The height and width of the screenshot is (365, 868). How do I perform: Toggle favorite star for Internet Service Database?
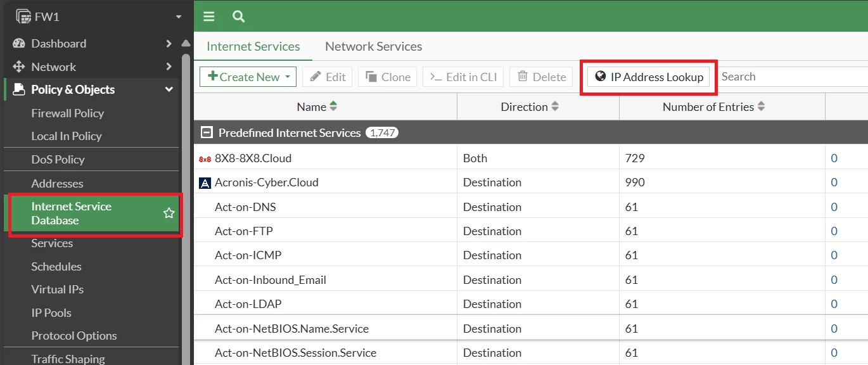coord(169,214)
